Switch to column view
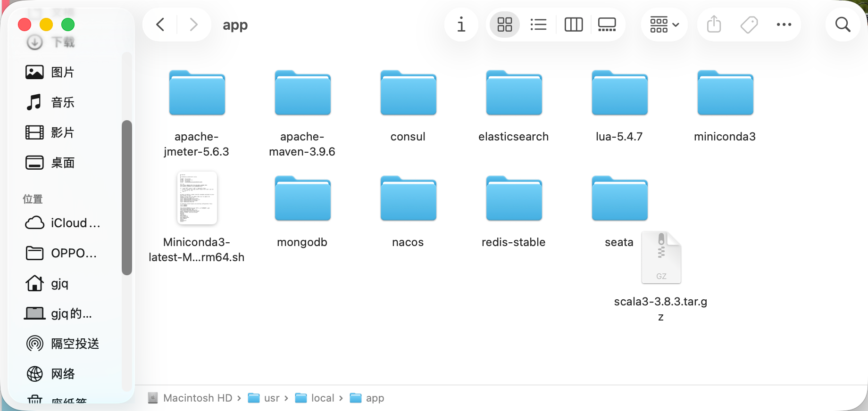 coord(574,25)
